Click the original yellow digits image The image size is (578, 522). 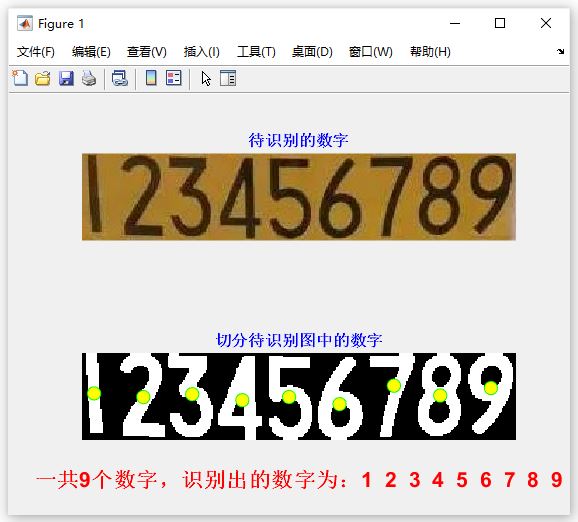pos(299,197)
